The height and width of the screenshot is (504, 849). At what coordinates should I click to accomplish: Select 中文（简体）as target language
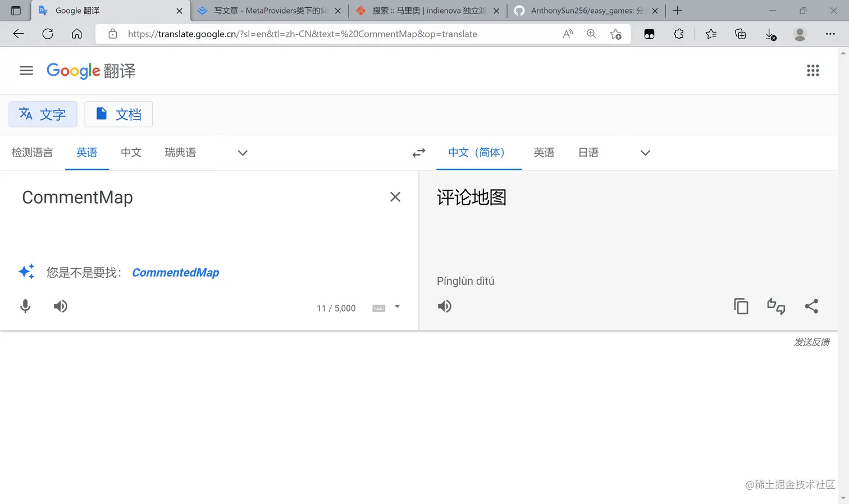pyautogui.click(x=479, y=153)
